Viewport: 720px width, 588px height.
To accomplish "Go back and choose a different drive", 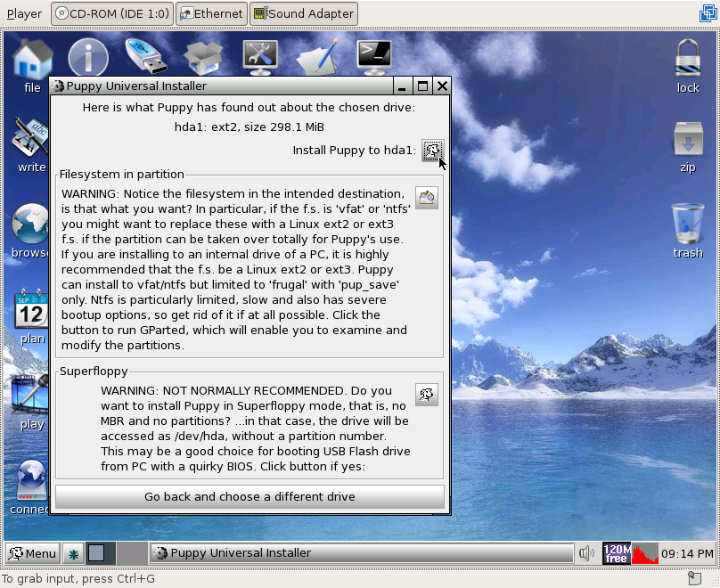I will (250, 496).
